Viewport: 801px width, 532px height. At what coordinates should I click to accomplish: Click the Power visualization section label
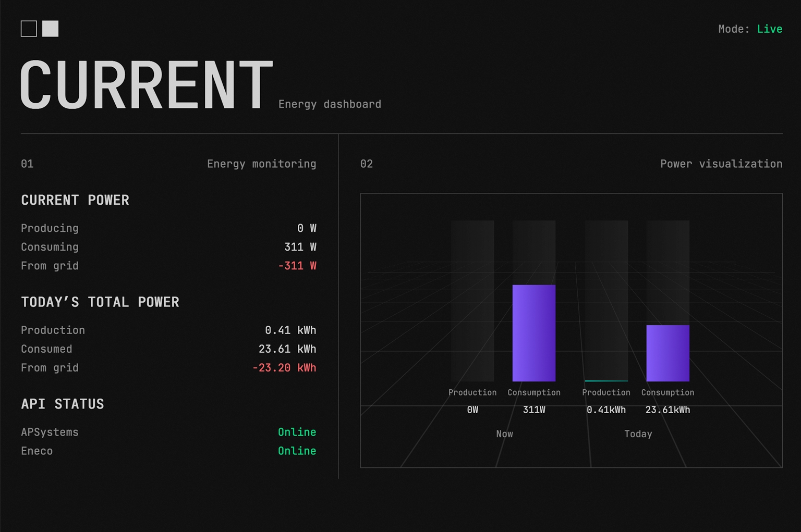[721, 164]
